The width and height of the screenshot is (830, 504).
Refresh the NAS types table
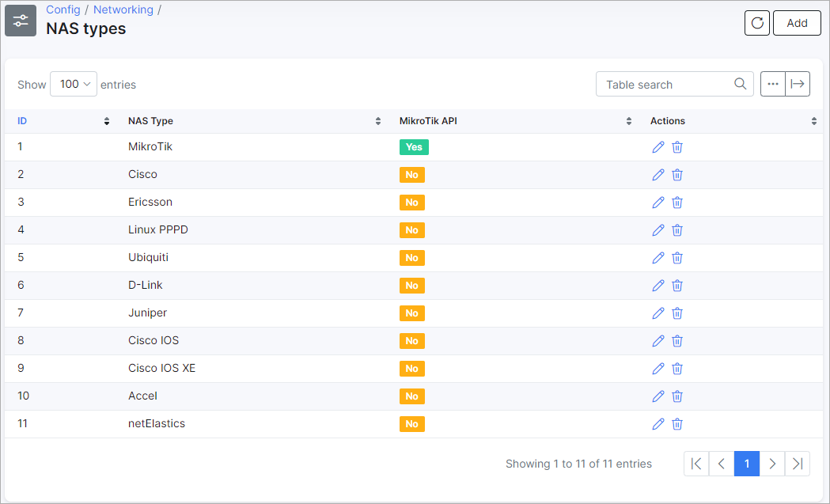tap(757, 23)
